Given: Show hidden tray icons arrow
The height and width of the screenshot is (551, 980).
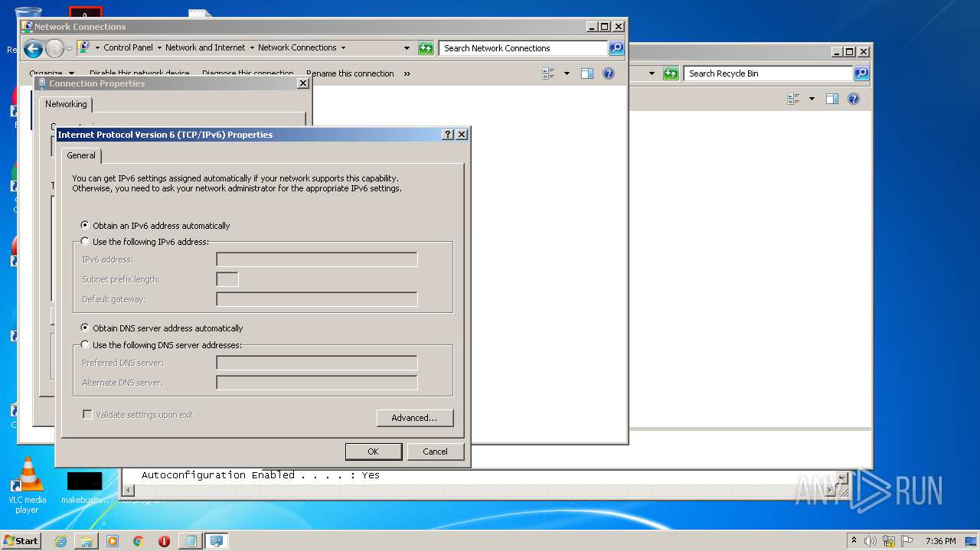Looking at the screenshot, I should (854, 540).
